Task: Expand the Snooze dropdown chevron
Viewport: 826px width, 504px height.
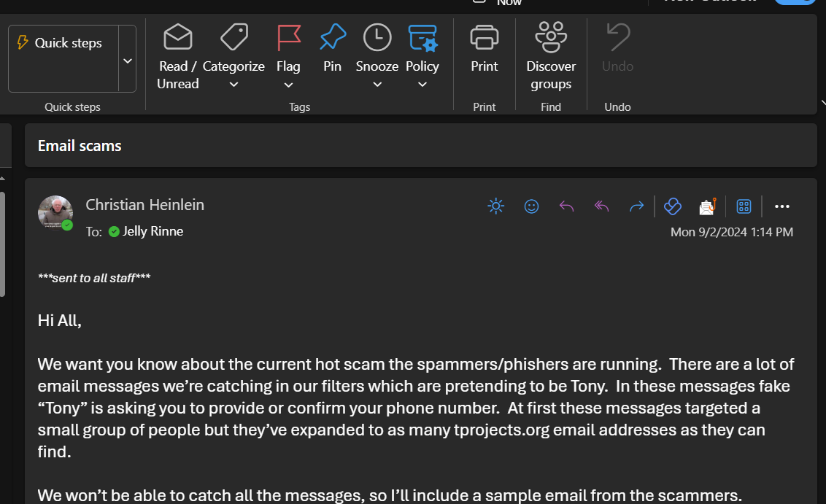Action: click(x=377, y=85)
